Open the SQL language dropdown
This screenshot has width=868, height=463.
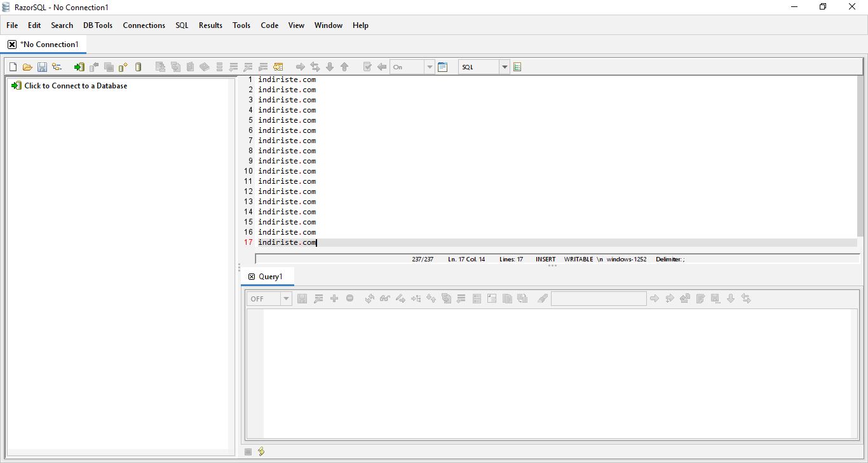click(505, 67)
